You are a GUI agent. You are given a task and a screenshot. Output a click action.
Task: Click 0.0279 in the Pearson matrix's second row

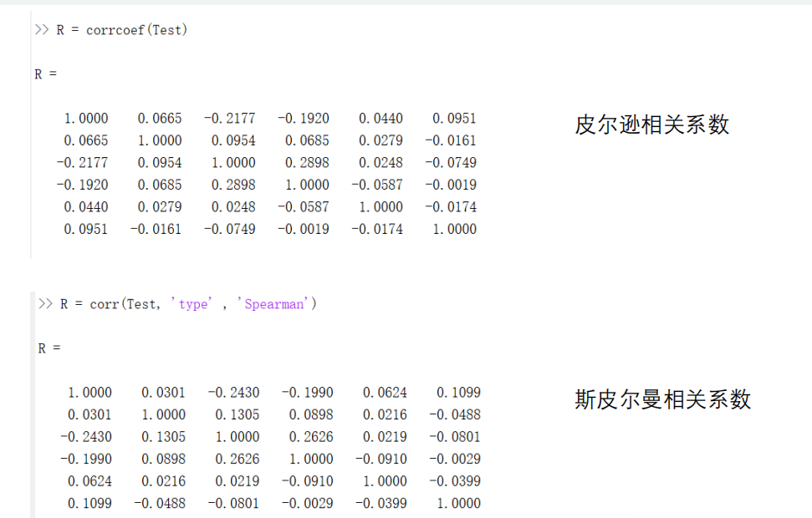380,140
